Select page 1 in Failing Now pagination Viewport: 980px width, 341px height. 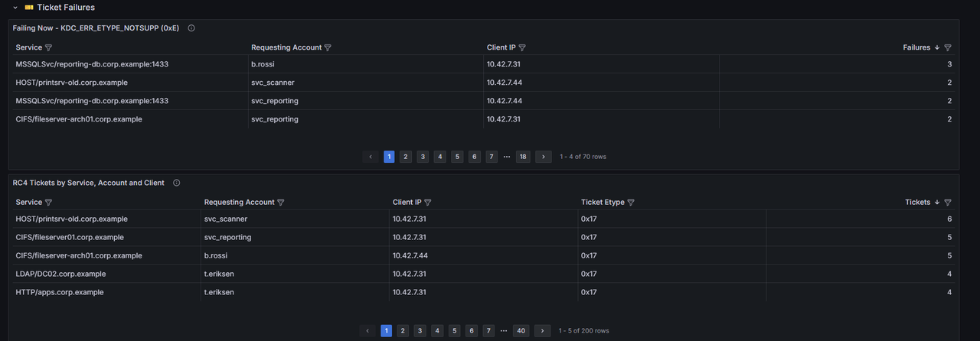tap(389, 157)
